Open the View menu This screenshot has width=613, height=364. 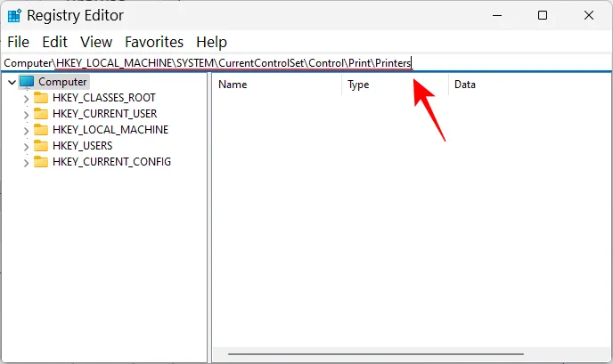[x=96, y=42]
